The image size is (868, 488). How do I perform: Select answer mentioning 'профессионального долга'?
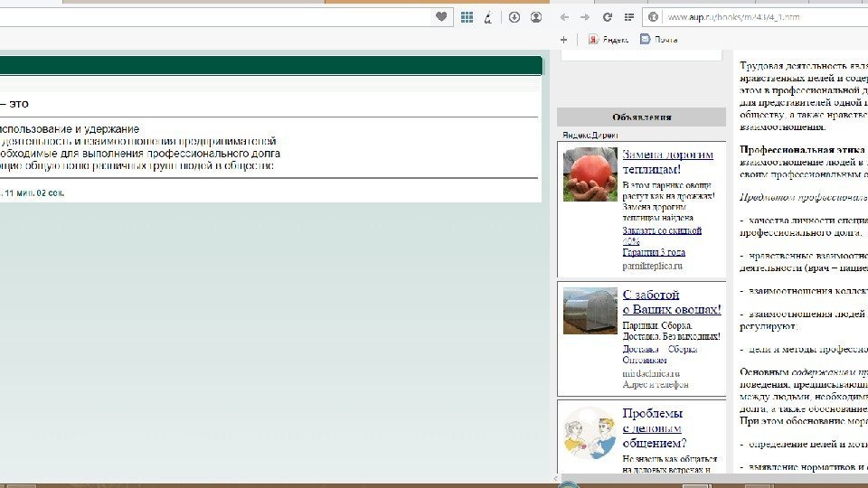(140, 154)
